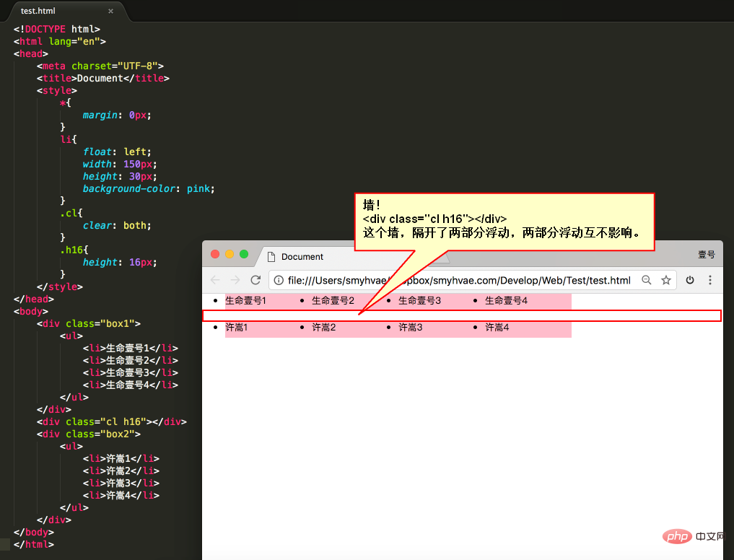Click the clear: both declaration

click(x=117, y=226)
